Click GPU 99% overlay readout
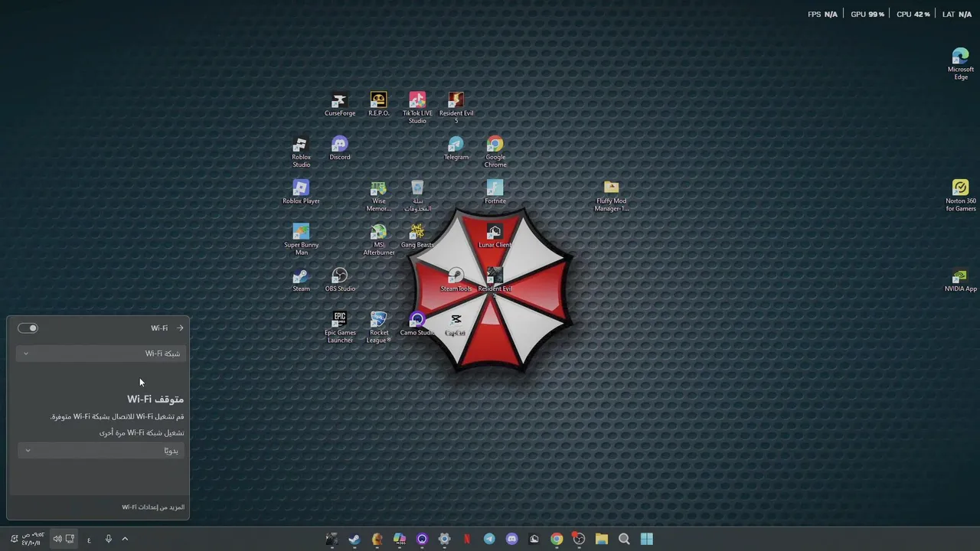 (x=867, y=15)
